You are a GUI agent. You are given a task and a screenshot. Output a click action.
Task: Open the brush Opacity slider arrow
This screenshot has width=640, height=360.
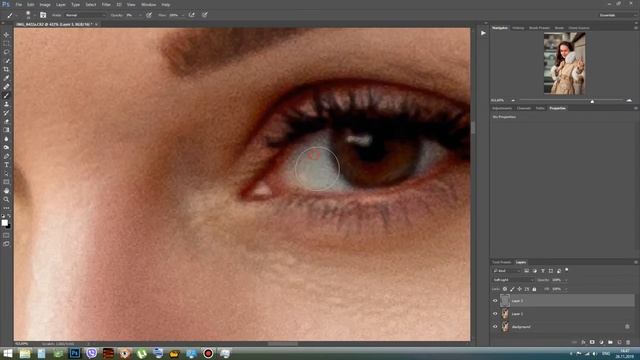140,15
